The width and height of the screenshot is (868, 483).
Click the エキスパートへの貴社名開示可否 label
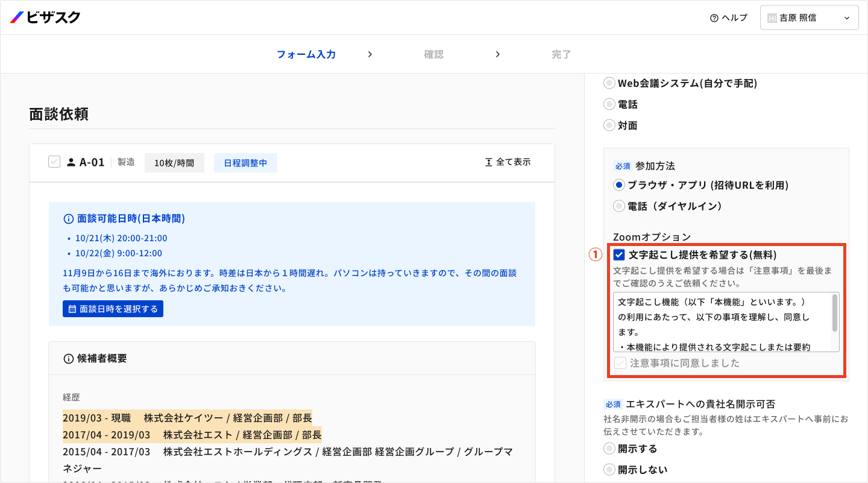pos(699,404)
